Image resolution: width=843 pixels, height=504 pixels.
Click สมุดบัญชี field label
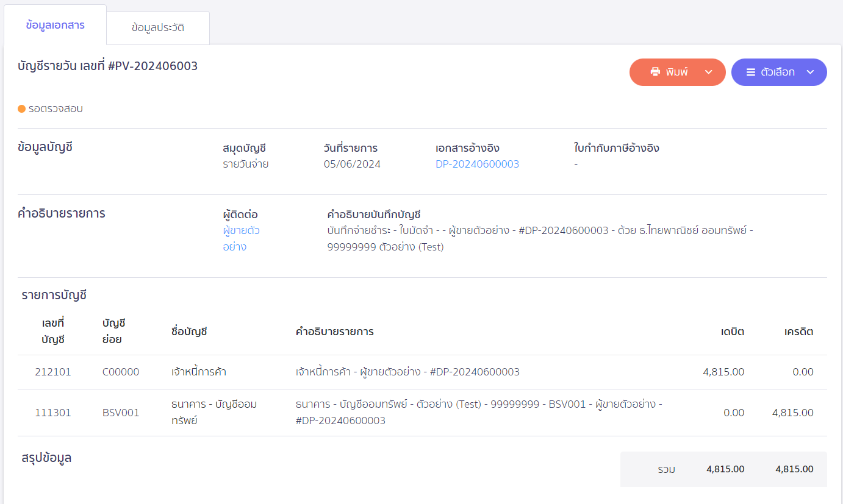245,148
